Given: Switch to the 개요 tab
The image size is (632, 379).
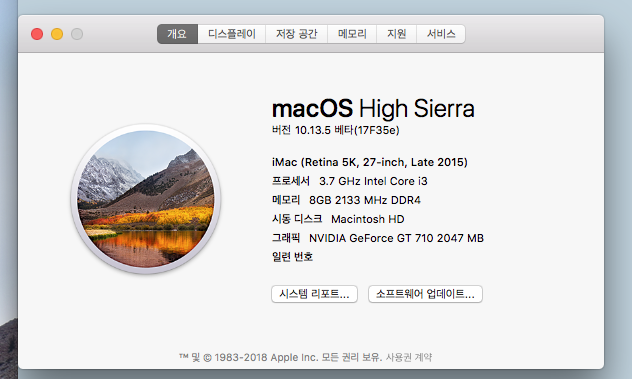Looking at the screenshot, I should [177, 34].
